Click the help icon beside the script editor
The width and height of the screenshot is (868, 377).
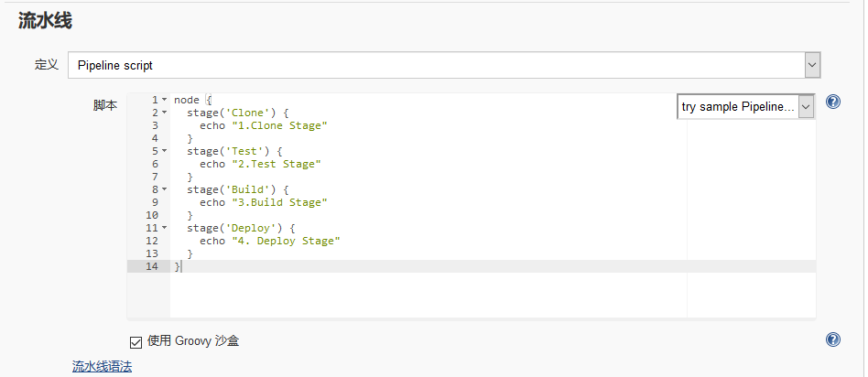click(x=832, y=102)
